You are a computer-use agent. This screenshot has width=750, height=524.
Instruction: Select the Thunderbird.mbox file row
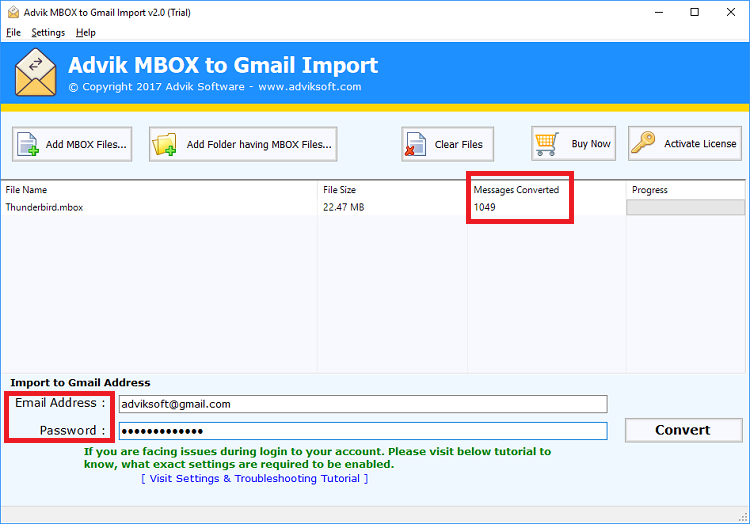(373, 207)
